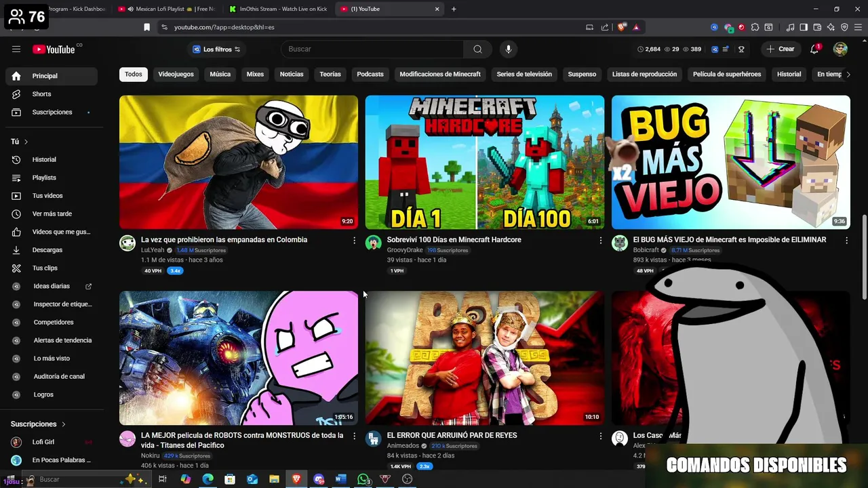
Task: Click the search magnifier button
Action: (x=478, y=49)
